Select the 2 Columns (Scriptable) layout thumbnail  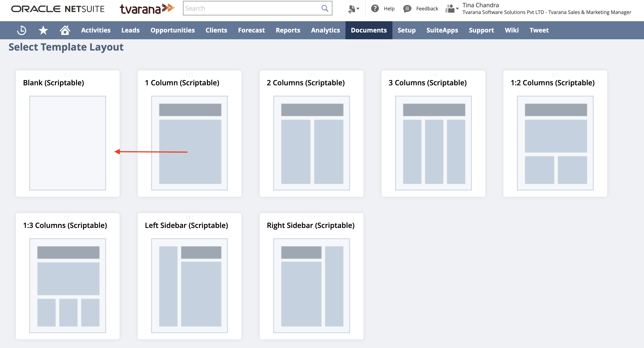click(x=311, y=143)
